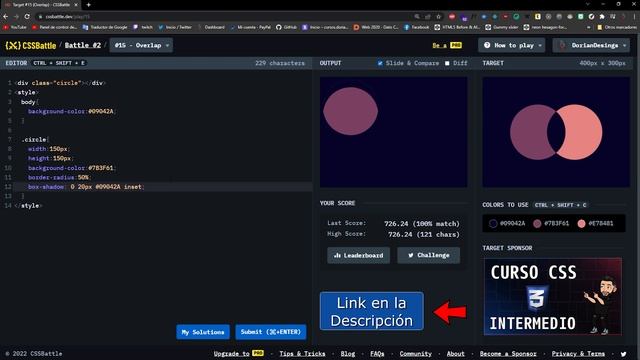Screen dimensions: 640x360
Task: Open the Inicio / Twitter bookmark
Action: [x=175, y=27]
